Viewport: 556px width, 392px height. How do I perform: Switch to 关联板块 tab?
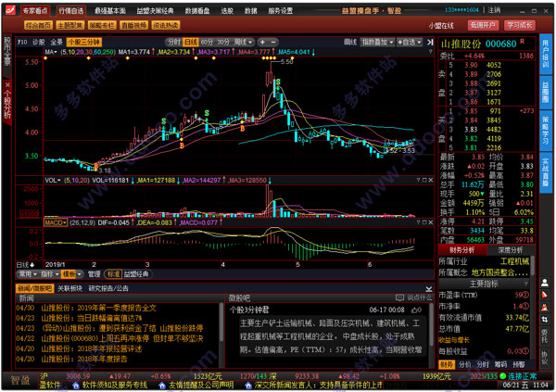tap(69, 288)
